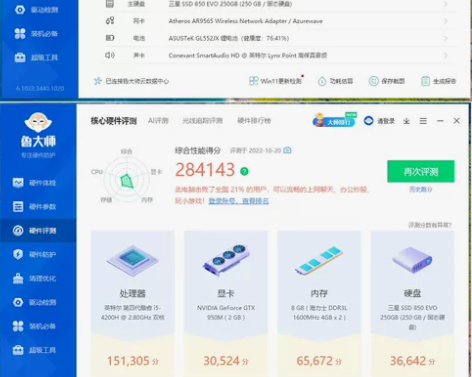Click the 综合性能得分 heading
This screenshot has width=472, height=377.
click(x=198, y=151)
